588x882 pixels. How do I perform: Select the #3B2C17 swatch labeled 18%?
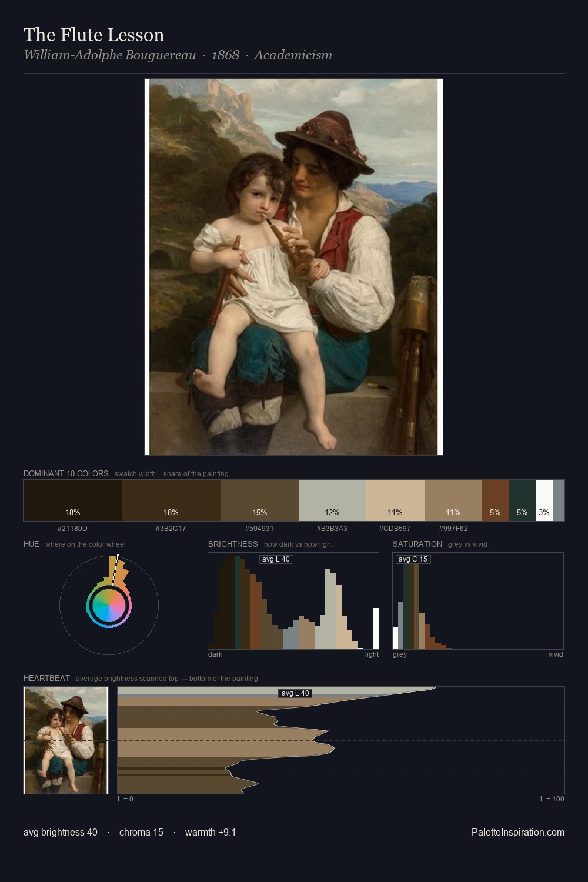pos(171,500)
